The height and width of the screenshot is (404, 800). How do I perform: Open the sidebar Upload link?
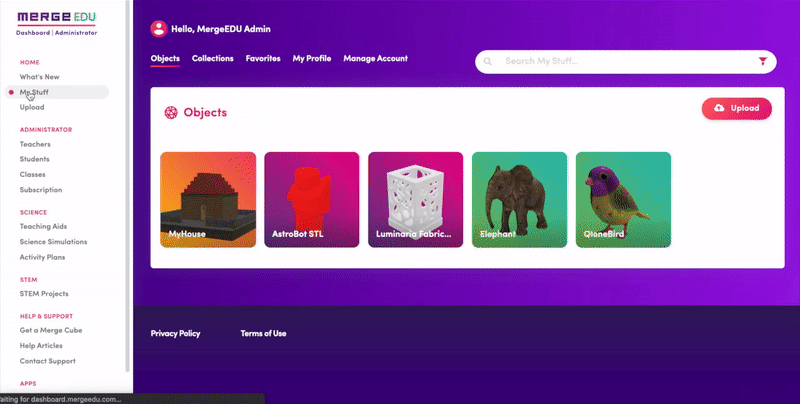(32, 107)
